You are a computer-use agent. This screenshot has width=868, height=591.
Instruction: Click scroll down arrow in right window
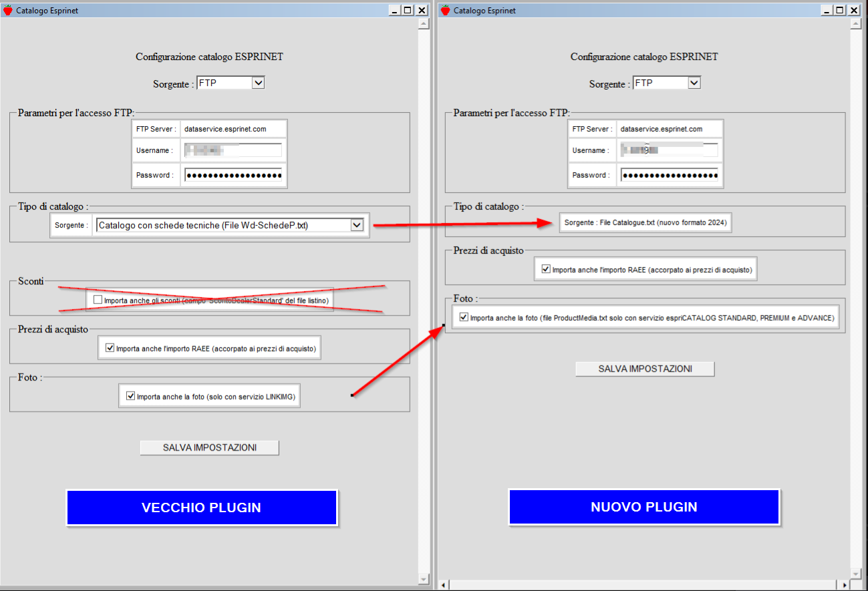coord(856,574)
